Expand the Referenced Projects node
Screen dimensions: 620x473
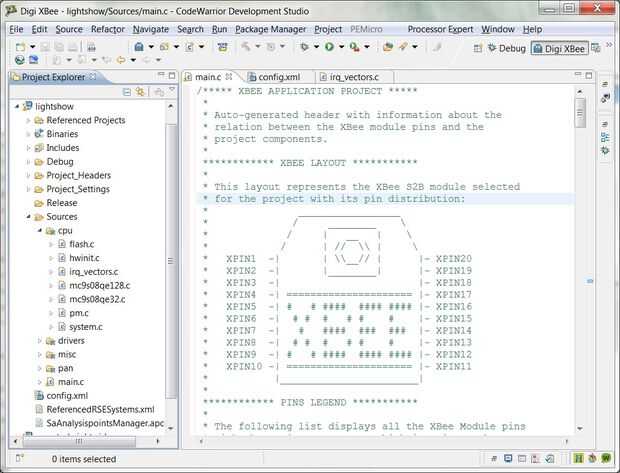[28, 120]
